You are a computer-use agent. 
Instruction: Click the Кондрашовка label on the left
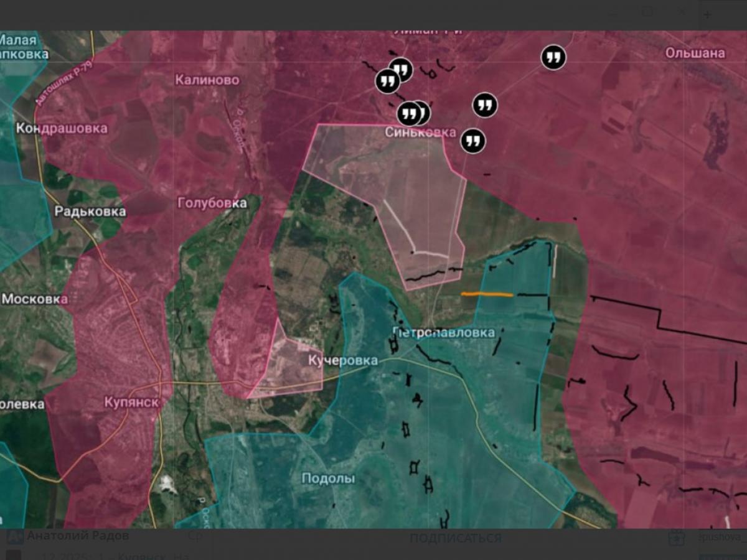coord(62,129)
